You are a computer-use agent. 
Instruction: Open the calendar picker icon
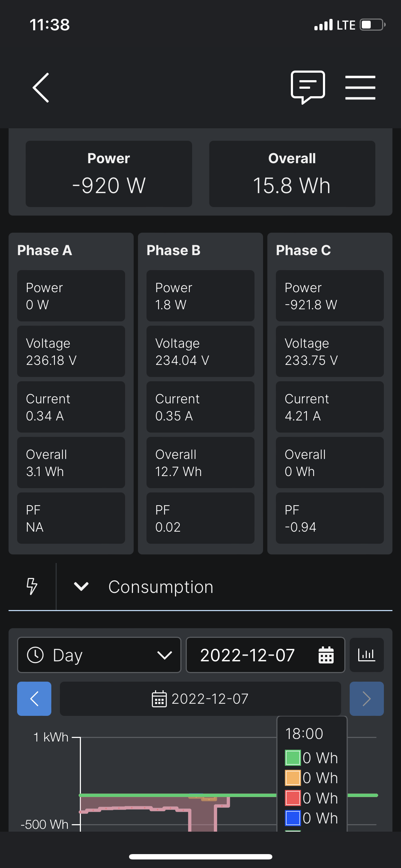point(326,655)
